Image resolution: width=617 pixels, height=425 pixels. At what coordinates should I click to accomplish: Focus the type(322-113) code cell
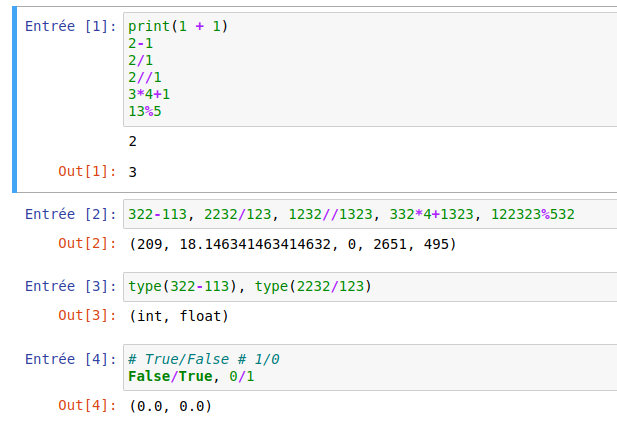249,287
